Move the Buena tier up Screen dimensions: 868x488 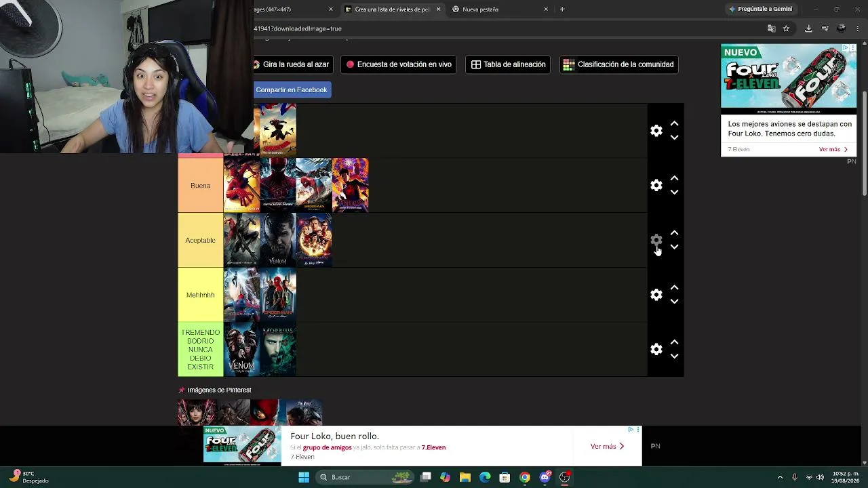click(x=674, y=178)
